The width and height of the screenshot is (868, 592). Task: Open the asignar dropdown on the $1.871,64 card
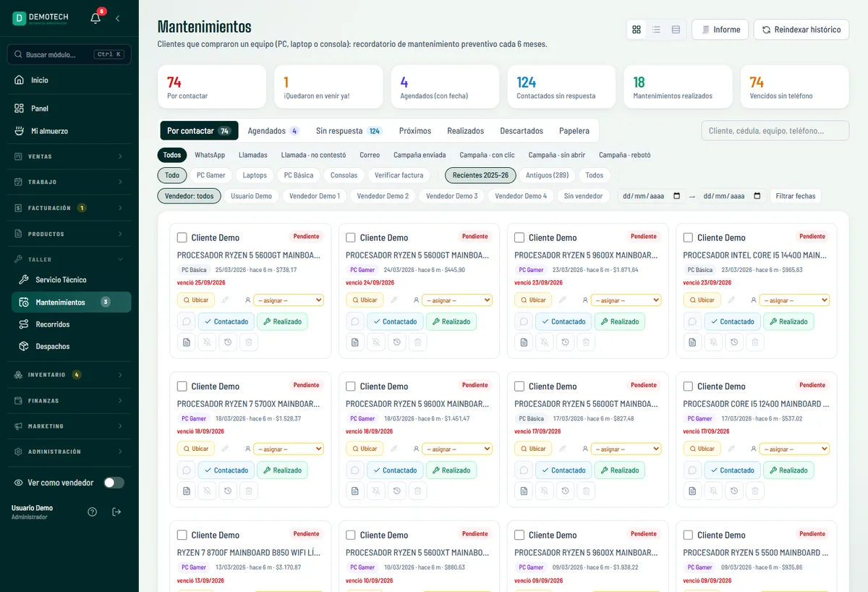(626, 300)
